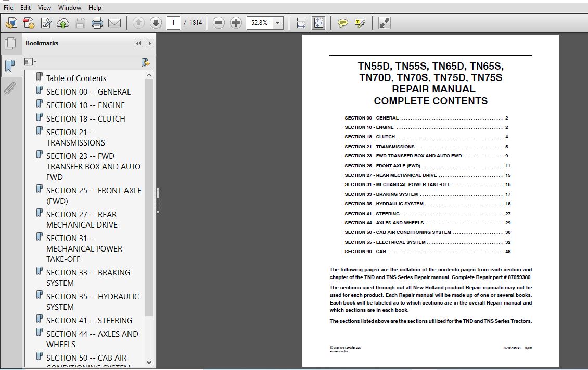
Task: Click SECTION 55 - ELECTRICAL SYSTEM line
Action: coord(428,242)
